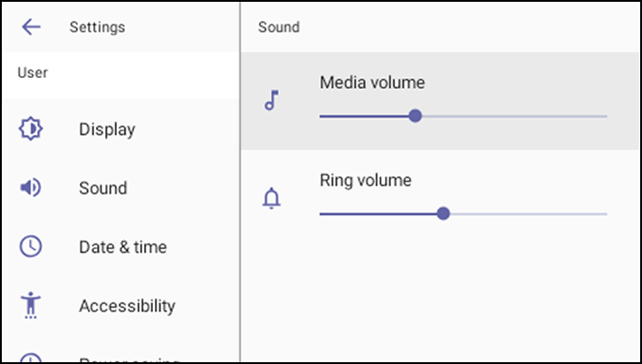
Task: Click the User section header
Action: (x=33, y=72)
